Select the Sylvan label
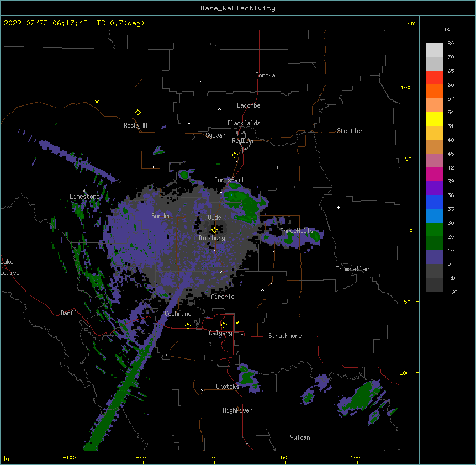 [x=215, y=135]
